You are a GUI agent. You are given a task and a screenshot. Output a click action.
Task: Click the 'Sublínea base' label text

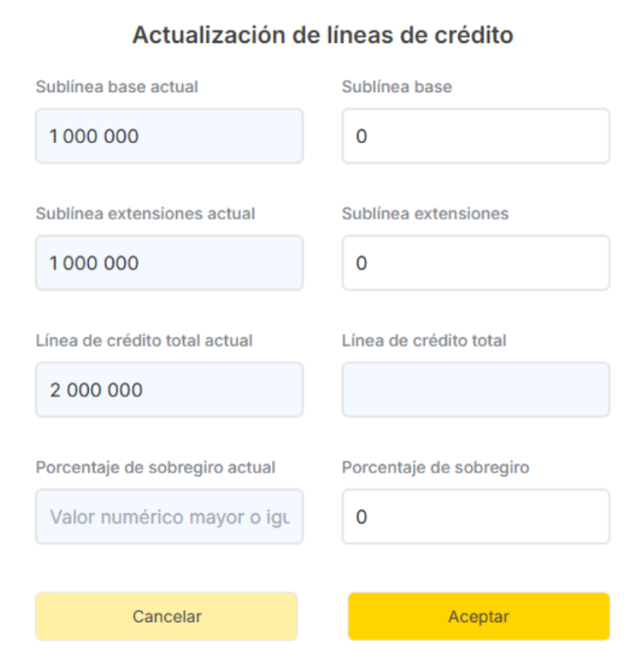(396, 87)
